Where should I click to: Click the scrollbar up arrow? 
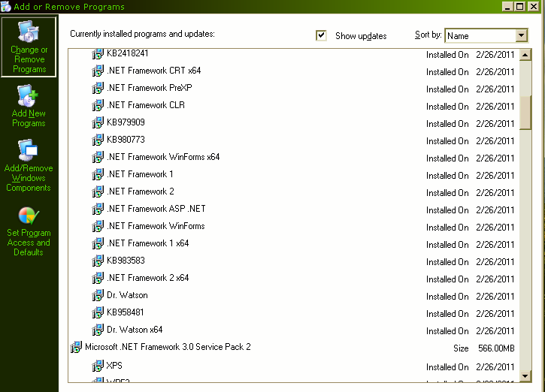pyautogui.click(x=525, y=55)
